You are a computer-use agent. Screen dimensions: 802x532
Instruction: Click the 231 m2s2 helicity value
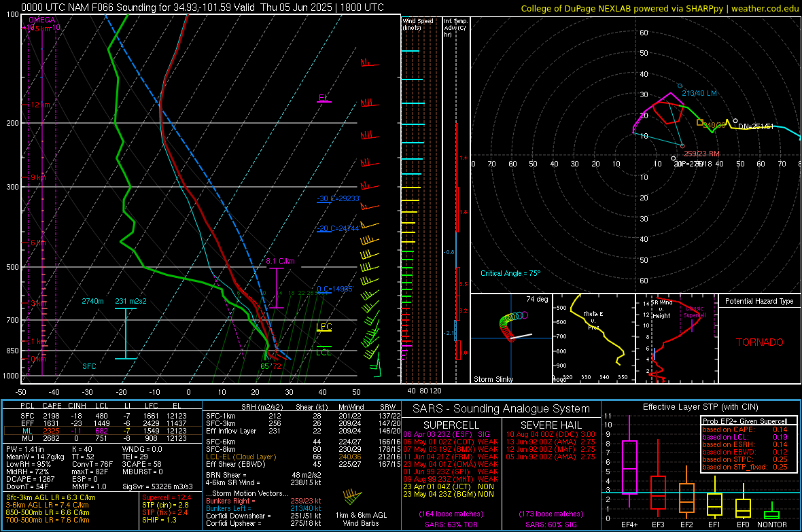(131, 301)
